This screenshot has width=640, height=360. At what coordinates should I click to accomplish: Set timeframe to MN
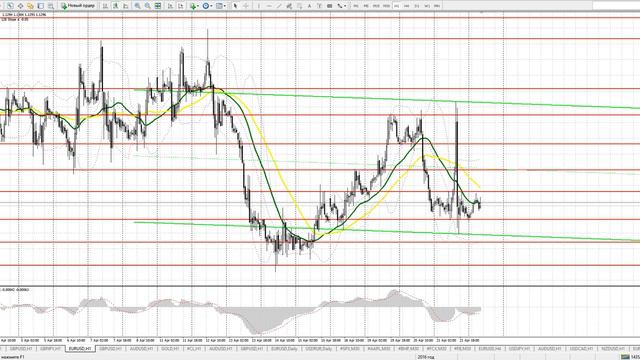pos(437,6)
